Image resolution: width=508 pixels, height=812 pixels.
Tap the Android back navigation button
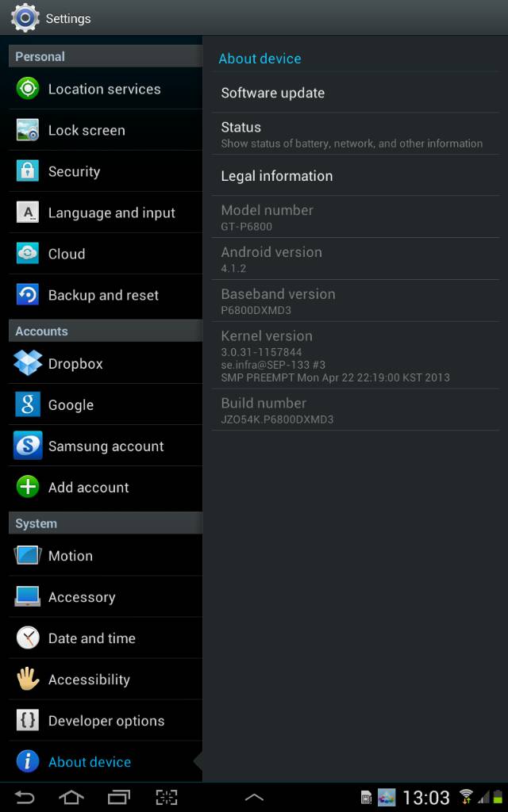point(24,797)
